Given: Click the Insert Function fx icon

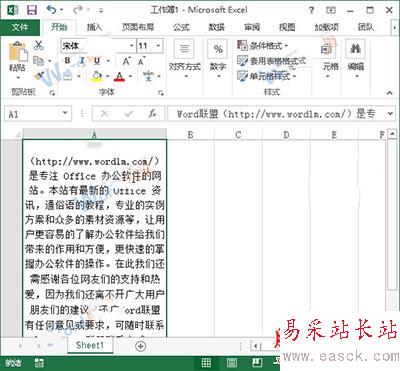Looking at the screenshot, I should [153, 114].
